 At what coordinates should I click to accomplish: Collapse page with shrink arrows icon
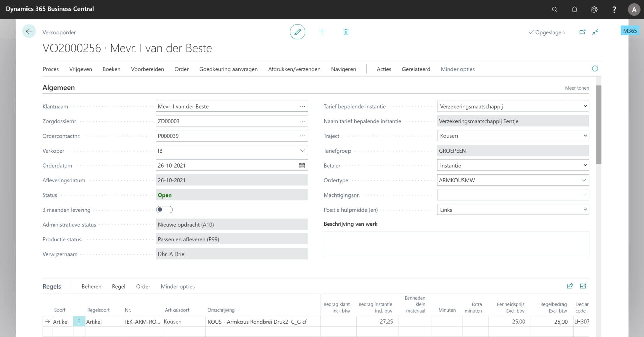click(x=595, y=32)
